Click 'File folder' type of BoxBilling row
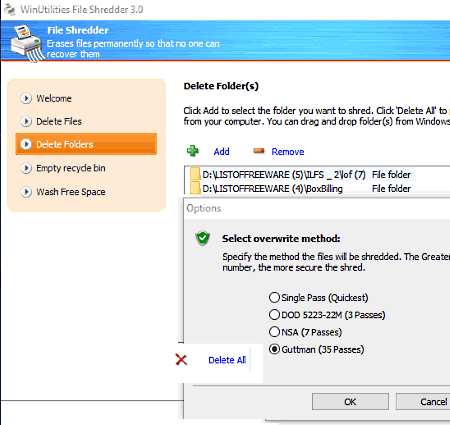Viewport: 450px width, 425px height. coord(391,189)
